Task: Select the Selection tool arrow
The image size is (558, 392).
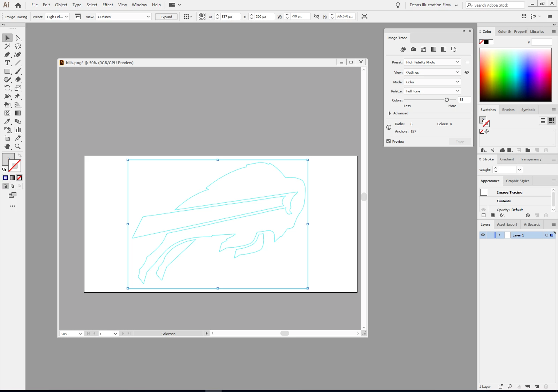Action: click(x=7, y=38)
